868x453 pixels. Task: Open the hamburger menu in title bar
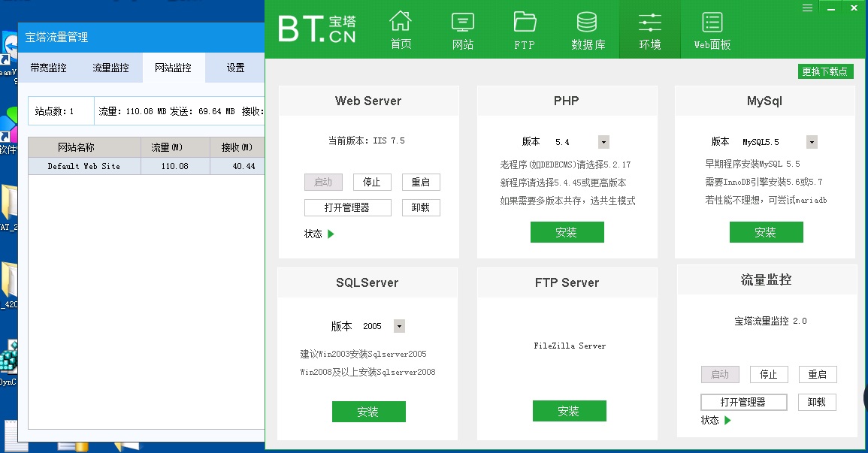pos(808,8)
